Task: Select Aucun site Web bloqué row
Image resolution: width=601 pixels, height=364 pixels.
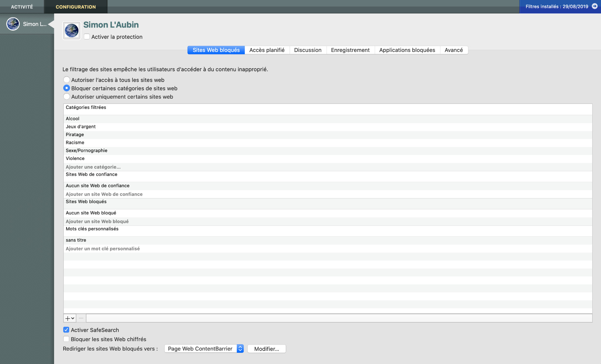Action: (x=328, y=213)
